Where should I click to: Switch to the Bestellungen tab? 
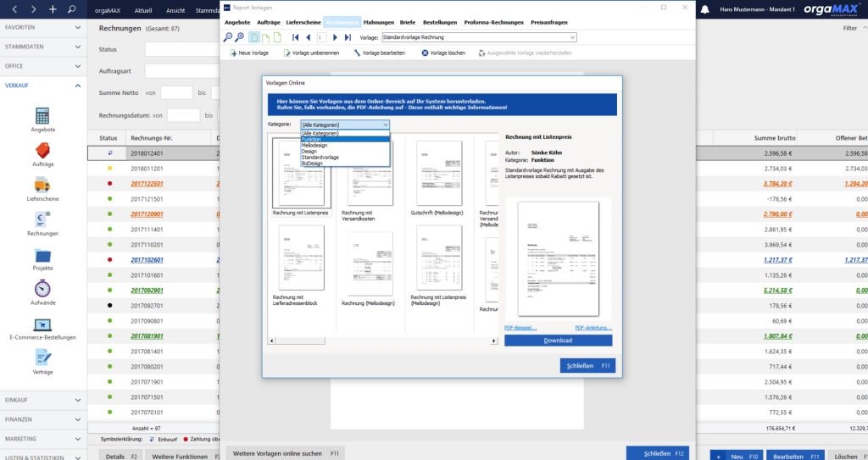pyautogui.click(x=440, y=22)
